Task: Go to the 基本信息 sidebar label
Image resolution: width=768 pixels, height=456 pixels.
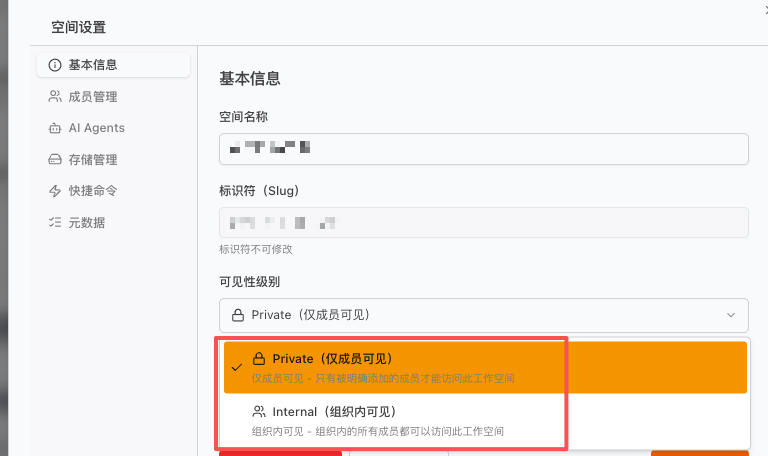Action: (x=93, y=65)
